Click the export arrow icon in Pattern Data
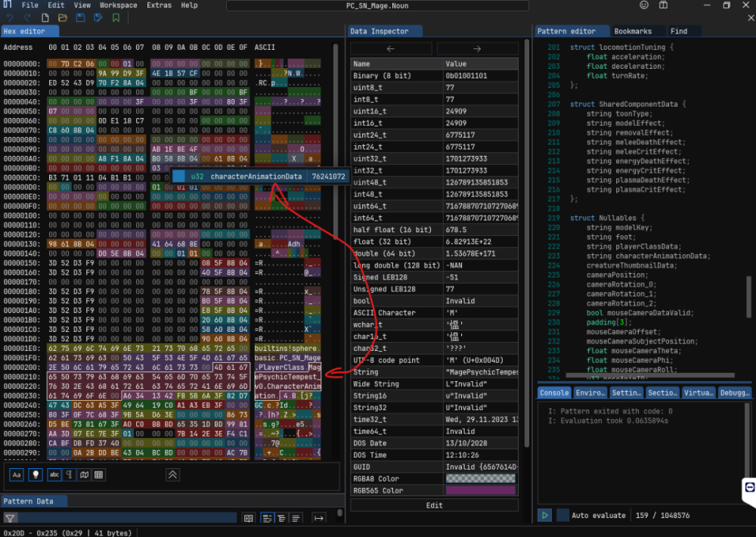 tap(319, 518)
